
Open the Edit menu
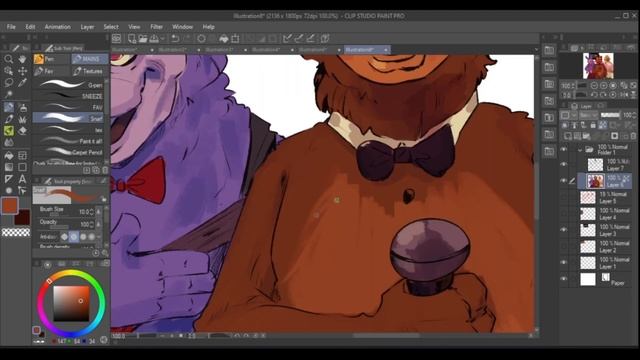point(30,27)
